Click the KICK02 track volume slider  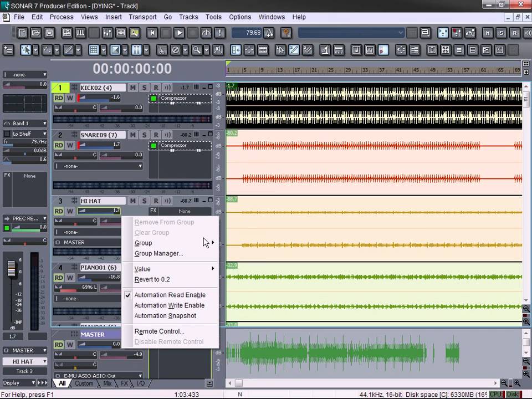point(100,98)
